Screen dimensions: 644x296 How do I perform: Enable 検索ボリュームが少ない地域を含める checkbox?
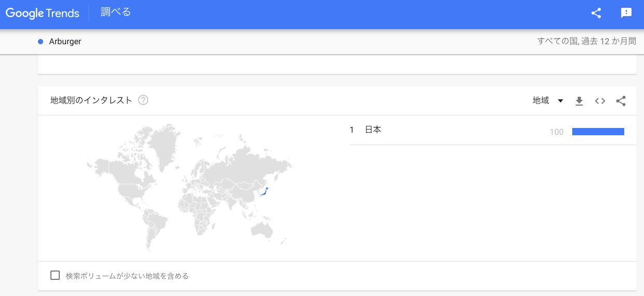[x=55, y=275]
